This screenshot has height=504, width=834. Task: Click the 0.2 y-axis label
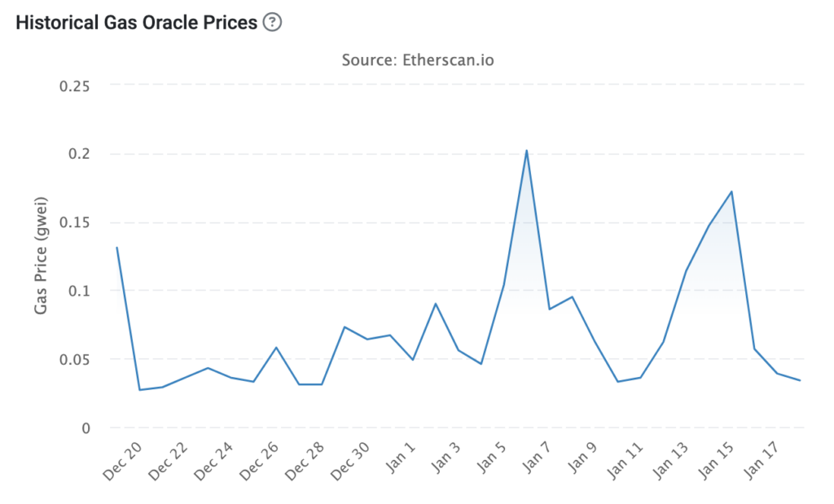pos(80,154)
